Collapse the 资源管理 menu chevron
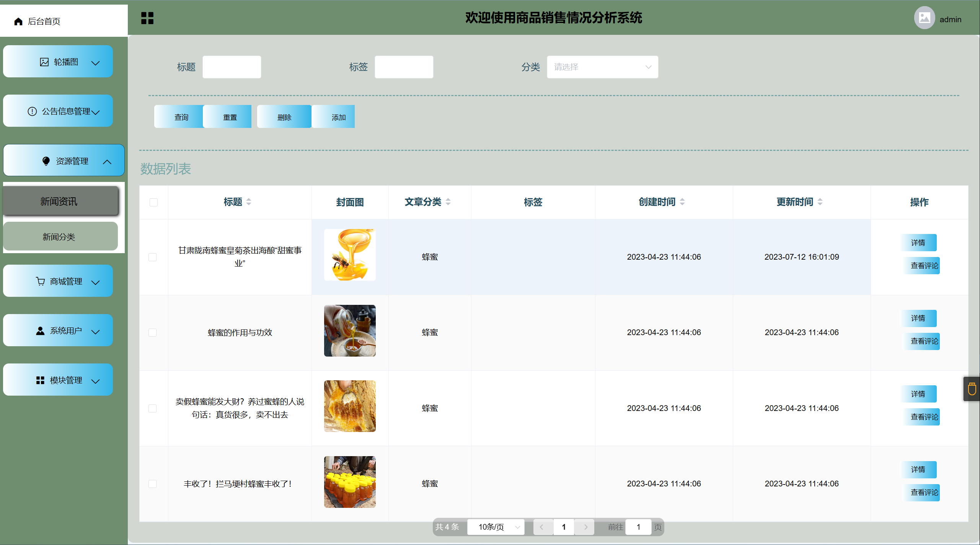This screenshot has width=980, height=545. 107,162
